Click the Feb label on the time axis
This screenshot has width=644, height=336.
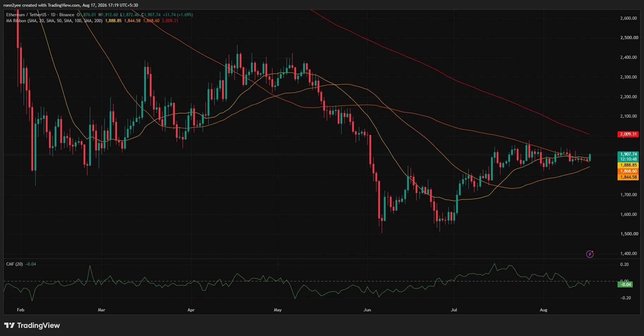point(20,310)
